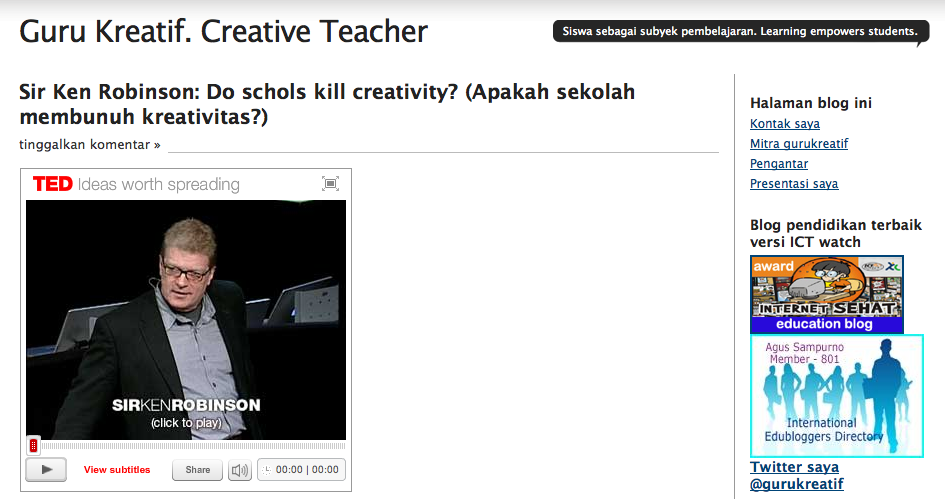Open the Mitra gurukreatif link
This screenshot has width=945, height=499.
tap(799, 143)
